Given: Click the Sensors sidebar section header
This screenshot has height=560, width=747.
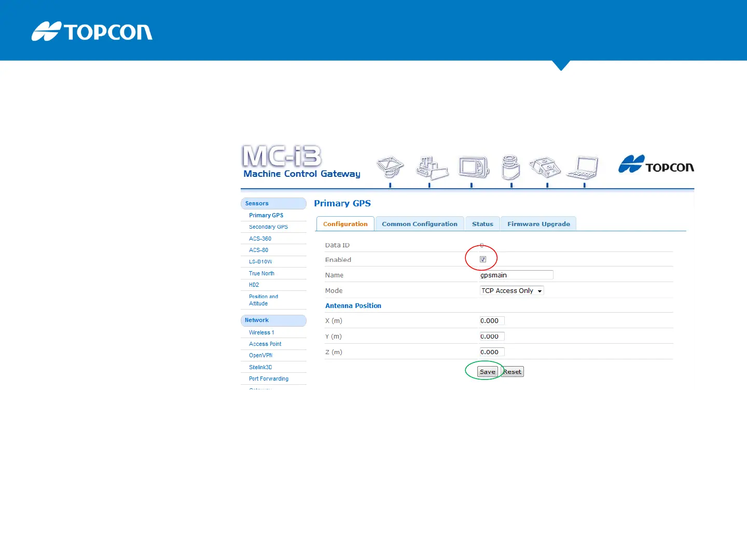Looking at the screenshot, I should [273, 204].
